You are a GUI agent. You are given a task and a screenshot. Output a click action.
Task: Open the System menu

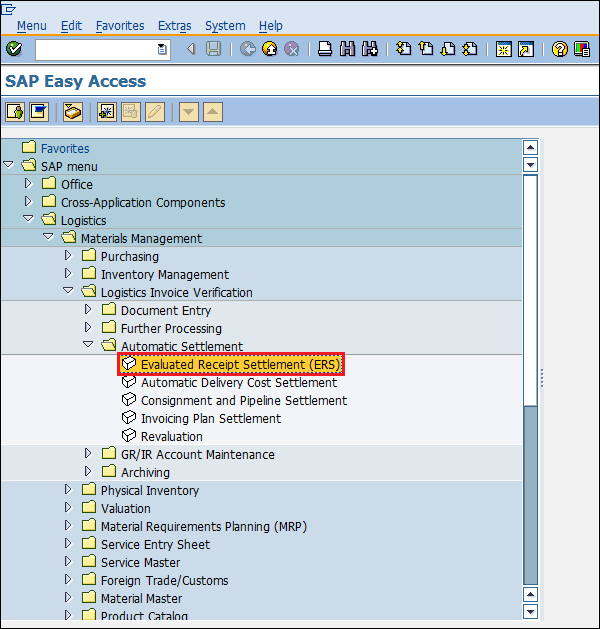pos(225,26)
